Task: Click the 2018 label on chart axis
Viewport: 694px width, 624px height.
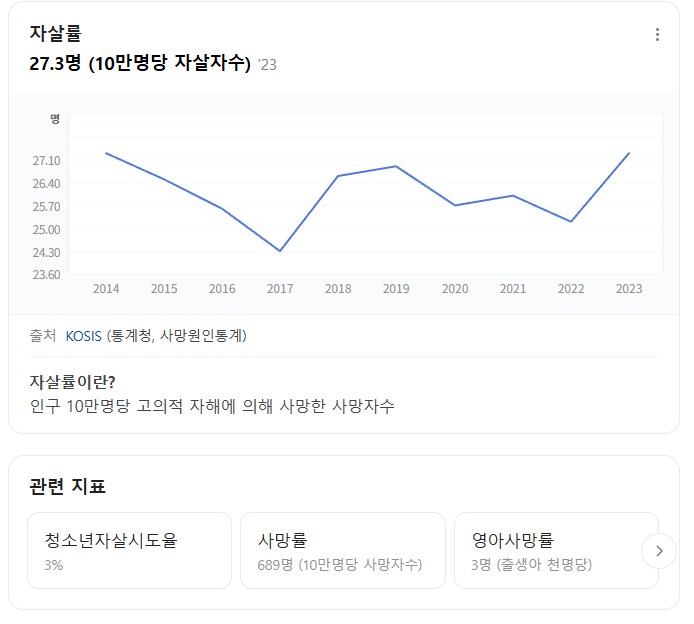Action: 338,289
